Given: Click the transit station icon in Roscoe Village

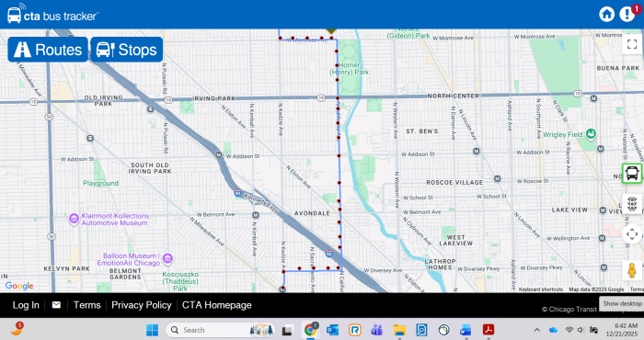Looking at the screenshot, I should tap(497, 178).
